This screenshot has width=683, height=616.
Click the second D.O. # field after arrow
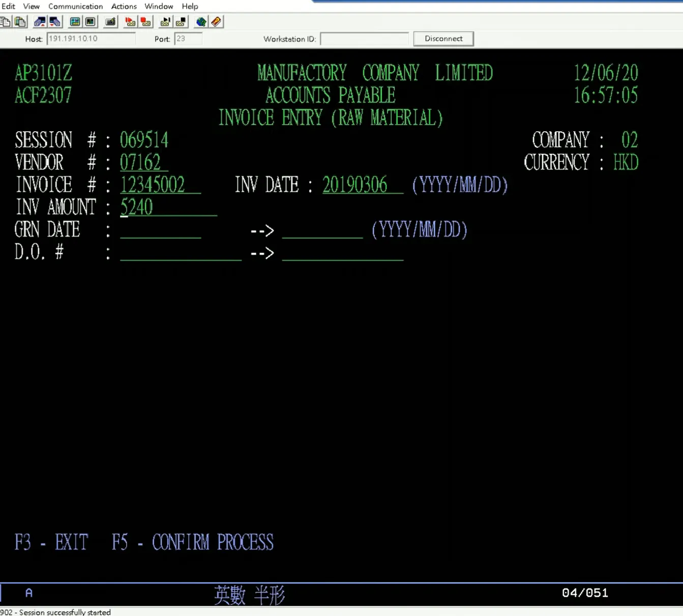click(343, 252)
